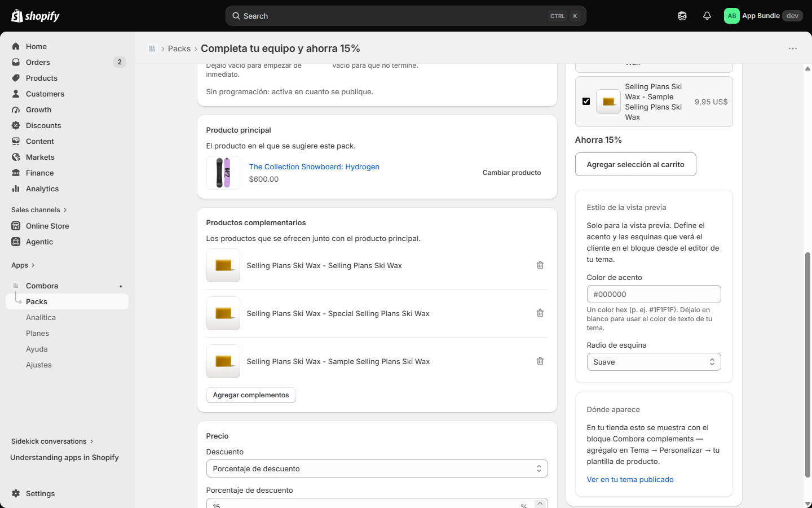Click the Ahorra 15% label

598,140
